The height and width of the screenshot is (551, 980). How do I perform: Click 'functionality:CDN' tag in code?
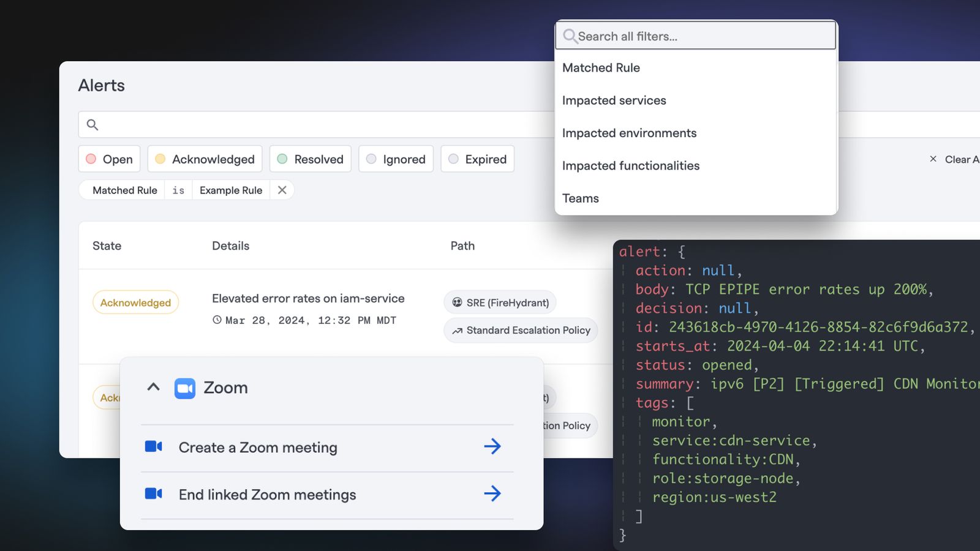(x=726, y=459)
